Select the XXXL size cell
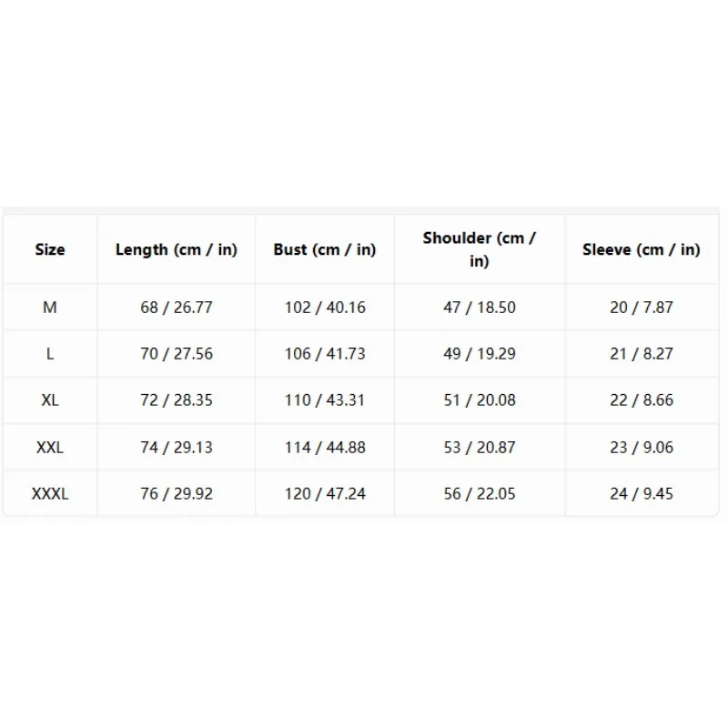The width and height of the screenshot is (728, 728). coord(50,493)
